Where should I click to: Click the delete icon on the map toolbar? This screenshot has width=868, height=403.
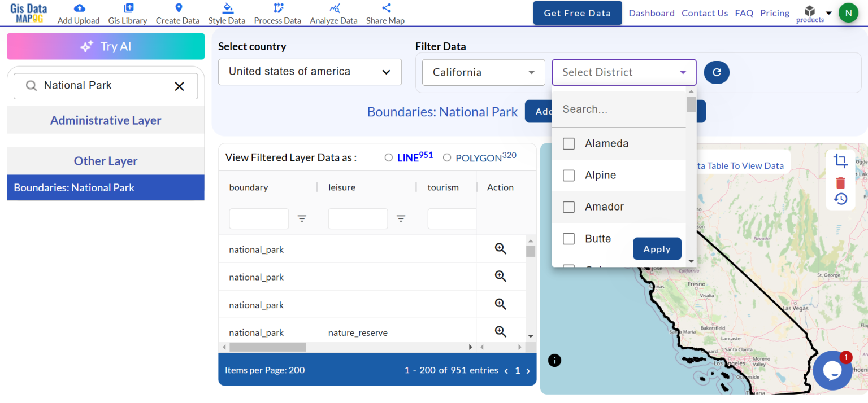(x=840, y=182)
